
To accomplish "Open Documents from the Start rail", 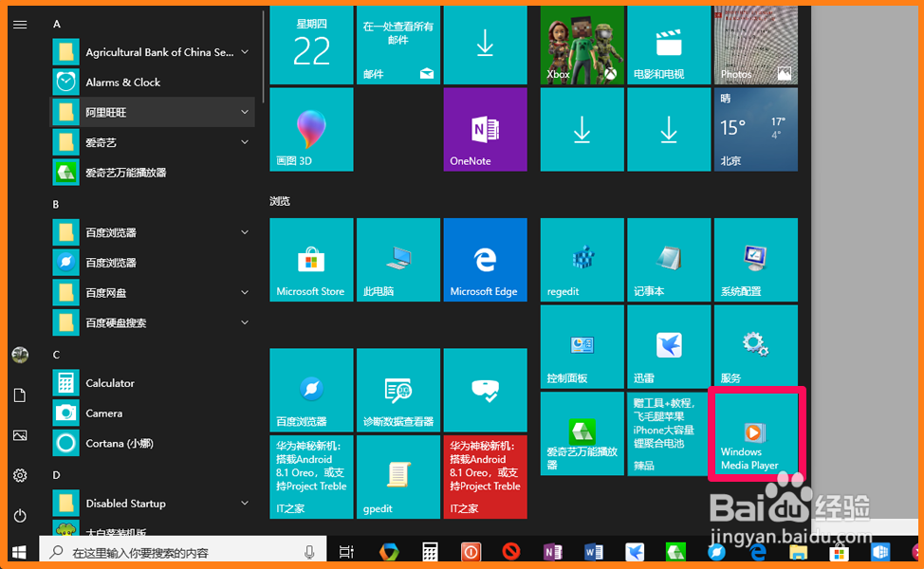I will tap(20, 395).
